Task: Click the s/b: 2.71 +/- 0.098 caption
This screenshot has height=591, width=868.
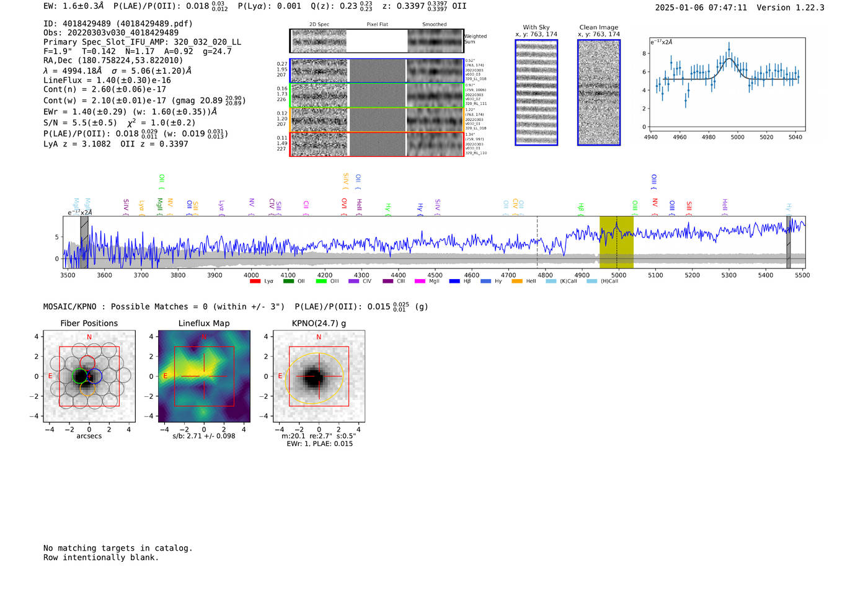Action: pos(204,436)
